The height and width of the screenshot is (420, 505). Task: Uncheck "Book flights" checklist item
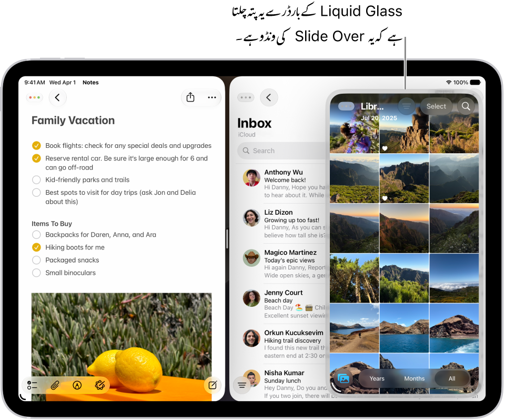click(x=36, y=146)
